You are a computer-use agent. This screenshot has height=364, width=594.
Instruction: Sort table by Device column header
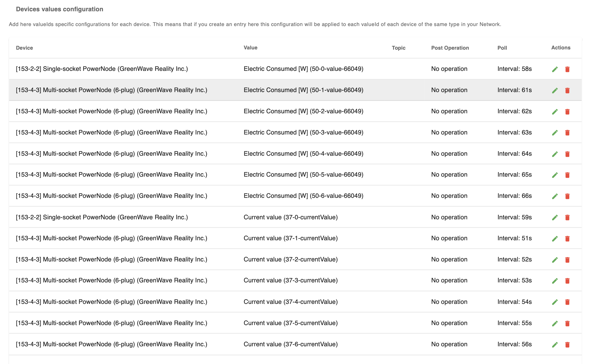[24, 48]
